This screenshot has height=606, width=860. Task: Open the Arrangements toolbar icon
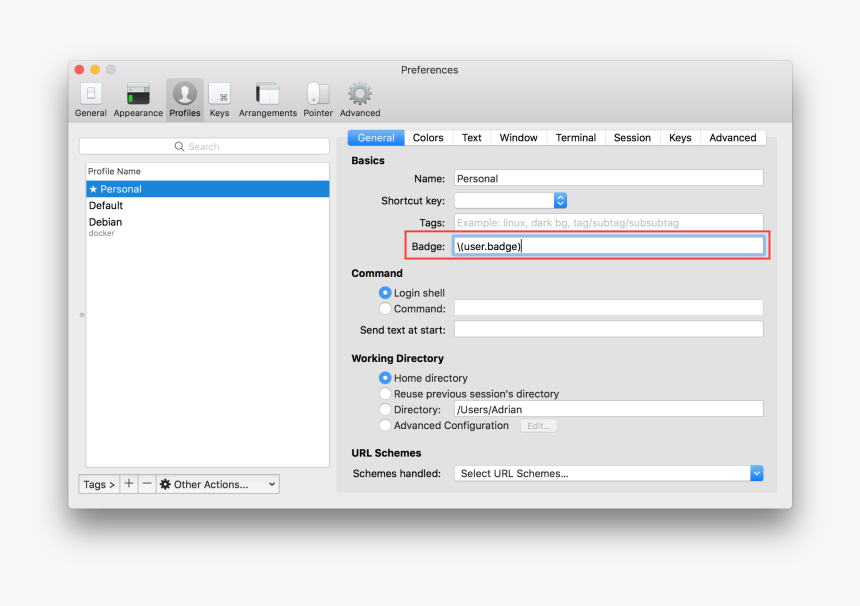pyautogui.click(x=268, y=99)
